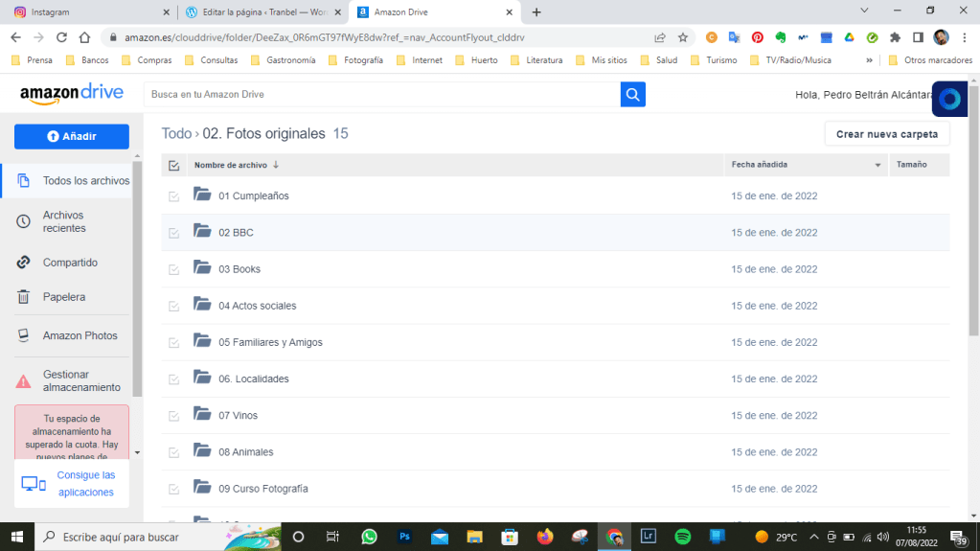Open Spotify from the taskbar
Image resolution: width=980 pixels, height=551 pixels.
pyautogui.click(x=683, y=537)
